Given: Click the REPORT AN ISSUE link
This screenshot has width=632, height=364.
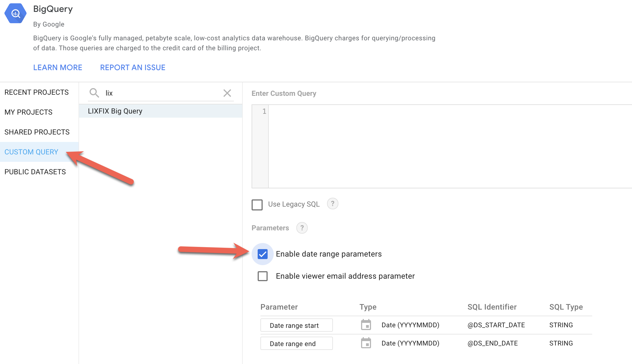Looking at the screenshot, I should pos(133,67).
